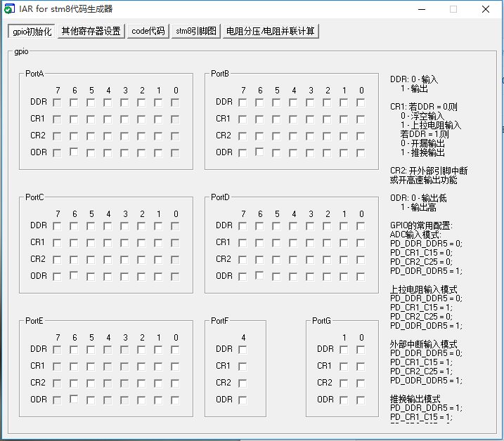
Task: Toggle PortA CR2 bit 3
Action: (124, 136)
